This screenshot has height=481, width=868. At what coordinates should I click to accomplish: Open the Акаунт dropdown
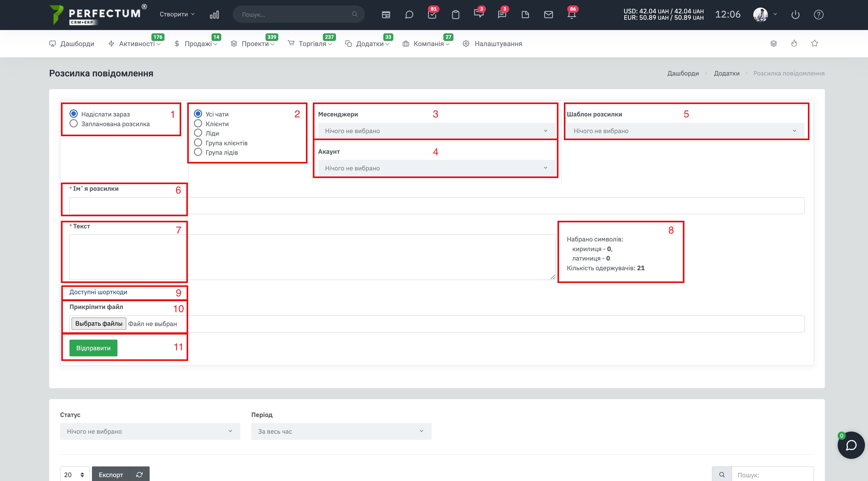(x=436, y=168)
